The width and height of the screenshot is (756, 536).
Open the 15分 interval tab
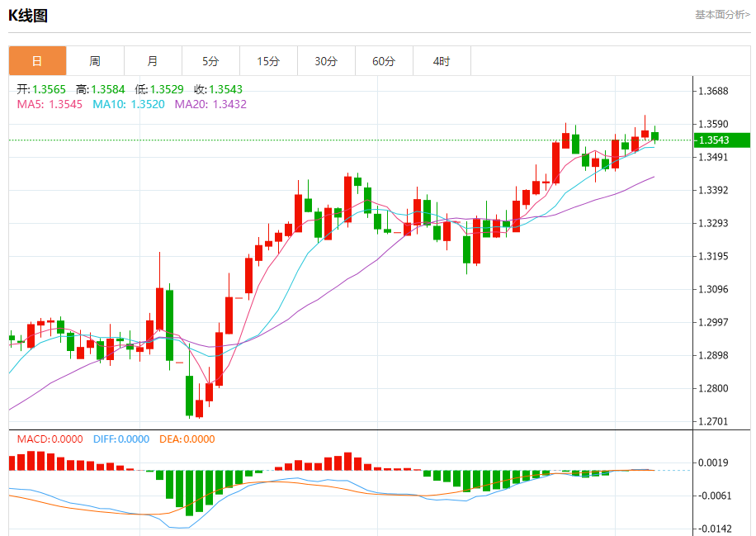pos(268,61)
